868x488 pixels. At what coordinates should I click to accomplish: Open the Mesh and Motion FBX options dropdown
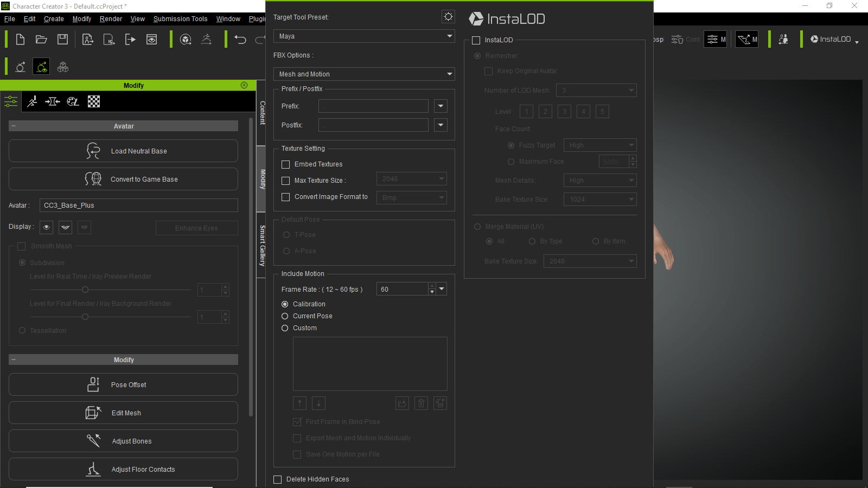[364, 74]
